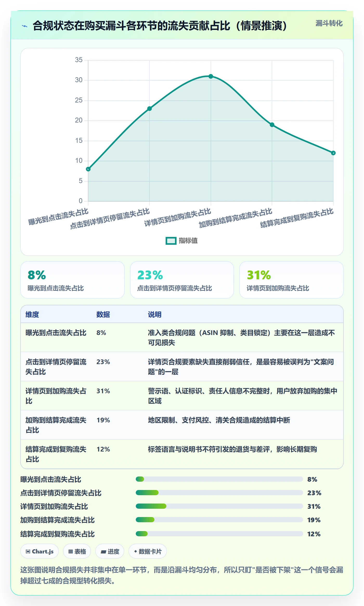
Task: Click the lightning bolt icon beside the title
Action: click(x=25, y=26)
